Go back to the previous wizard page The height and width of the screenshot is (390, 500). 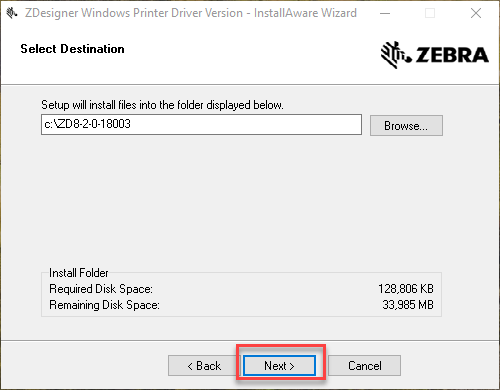204,366
